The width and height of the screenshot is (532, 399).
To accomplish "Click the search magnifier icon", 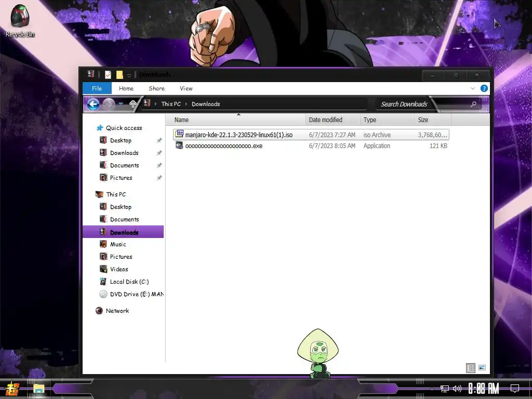I will click(x=474, y=104).
